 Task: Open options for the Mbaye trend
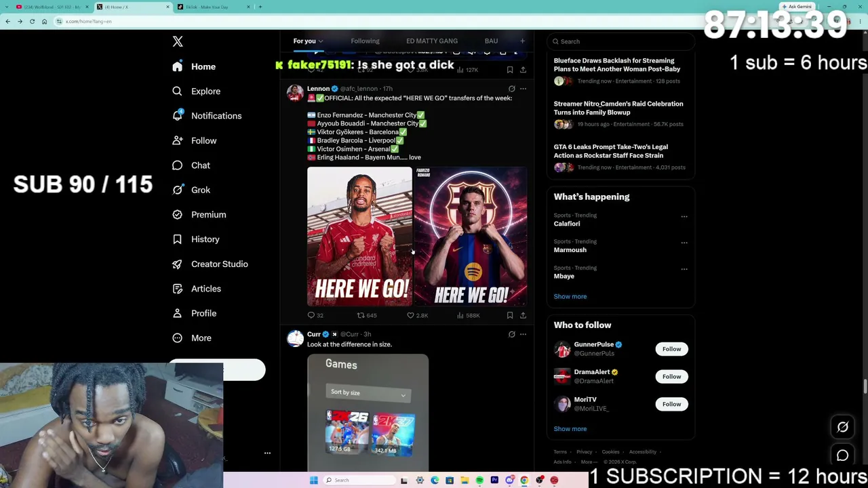click(684, 269)
